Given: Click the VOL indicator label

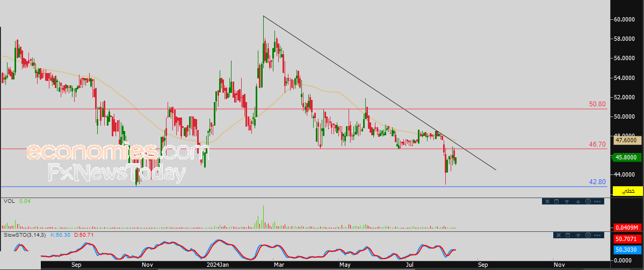Looking at the screenshot, I should [x=9, y=201].
